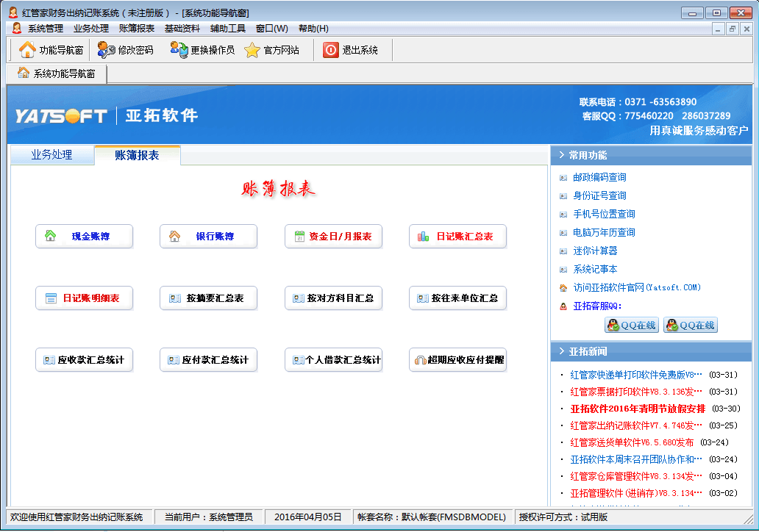The height and width of the screenshot is (532, 759).
Task: Open the 基础资料 menu
Action: pos(182,29)
